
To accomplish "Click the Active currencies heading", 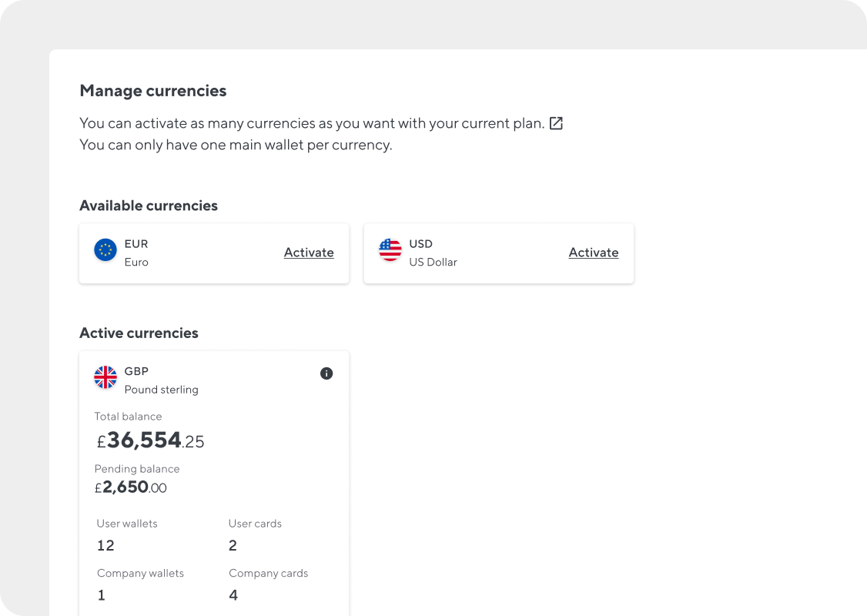I will [139, 333].
